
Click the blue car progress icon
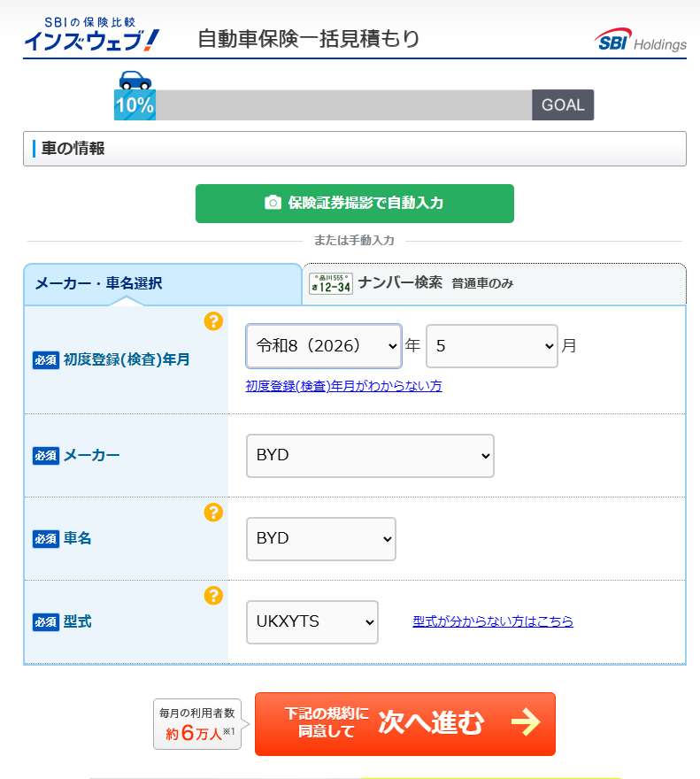(x=135, y=81)
